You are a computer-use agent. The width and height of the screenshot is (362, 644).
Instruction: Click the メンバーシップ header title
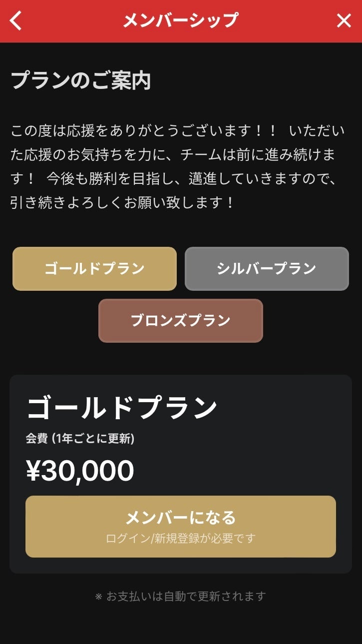(x=181, y=21)
